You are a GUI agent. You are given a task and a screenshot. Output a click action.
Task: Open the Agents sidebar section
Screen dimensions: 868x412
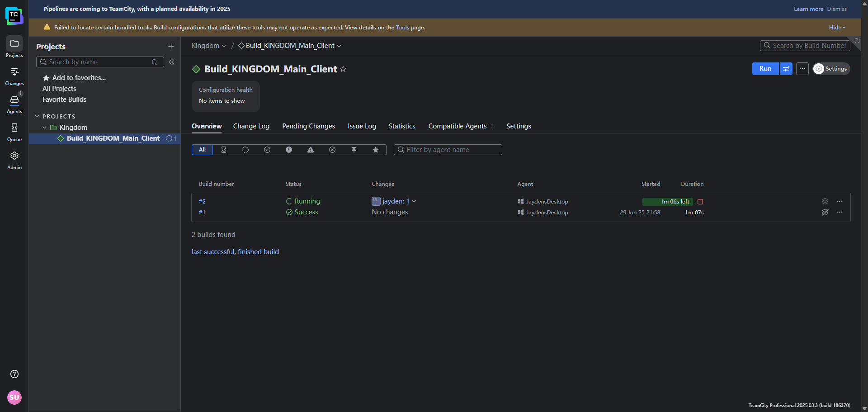click(x=14, y=104)
